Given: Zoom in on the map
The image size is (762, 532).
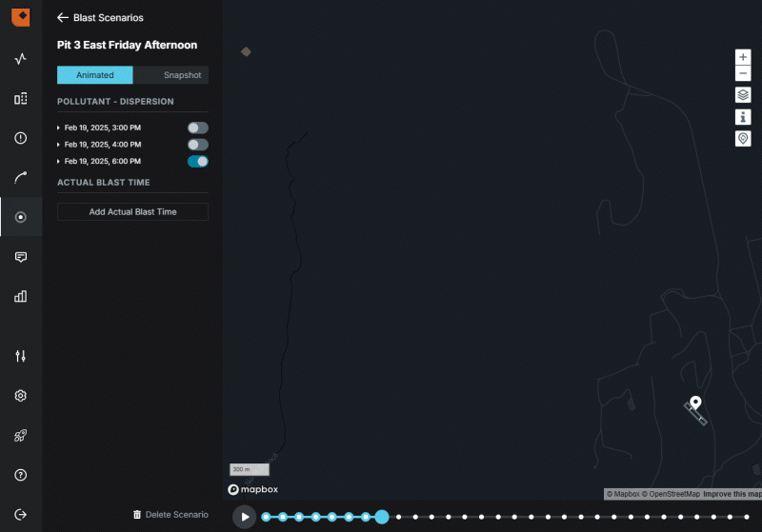Looking at the screenshot, I should [x=743, y=57].
